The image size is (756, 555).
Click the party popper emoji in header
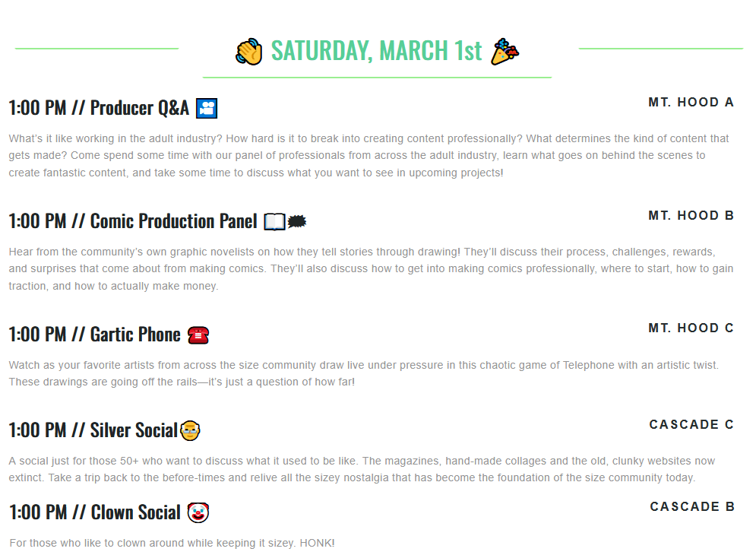point(505,52)
